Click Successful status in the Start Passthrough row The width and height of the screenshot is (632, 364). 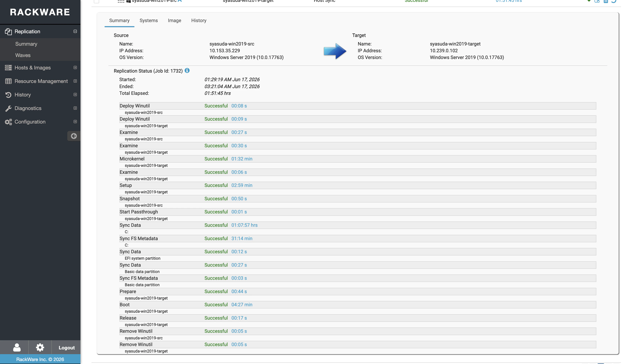pos(216,212)
